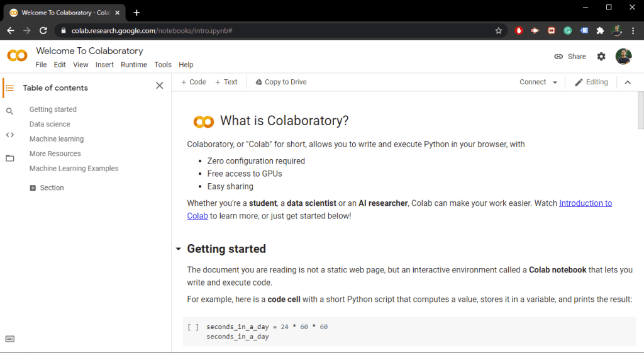
Task: Open the red square extension icon
Action: (x=551, y=31)
